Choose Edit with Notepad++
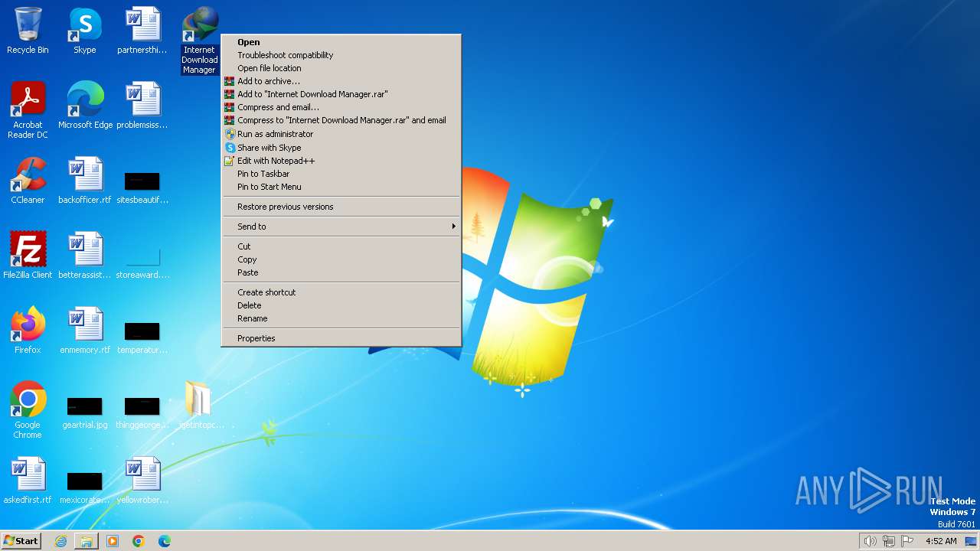Screen dimensions: 980x551 341,161
